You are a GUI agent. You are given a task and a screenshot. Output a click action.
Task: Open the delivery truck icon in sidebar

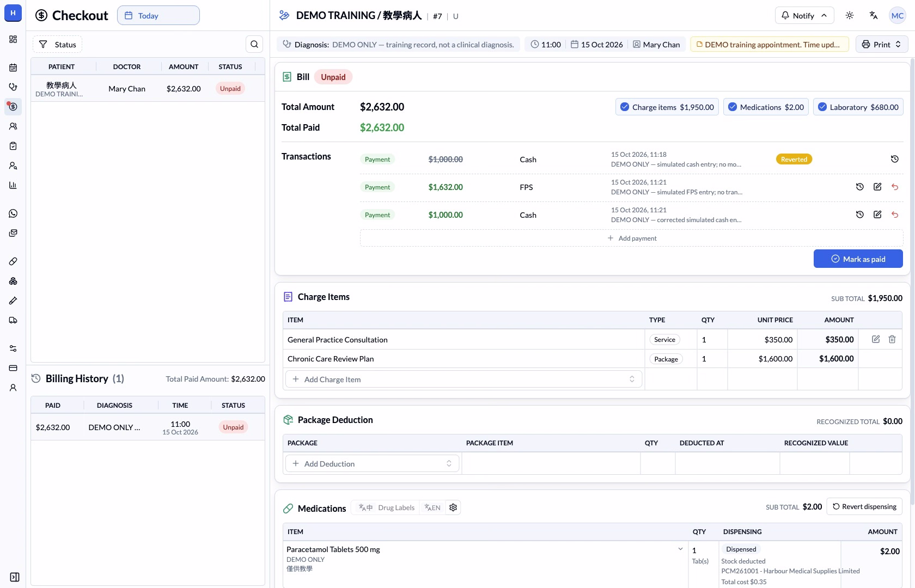pyautogui.click(x=13, y=320)
